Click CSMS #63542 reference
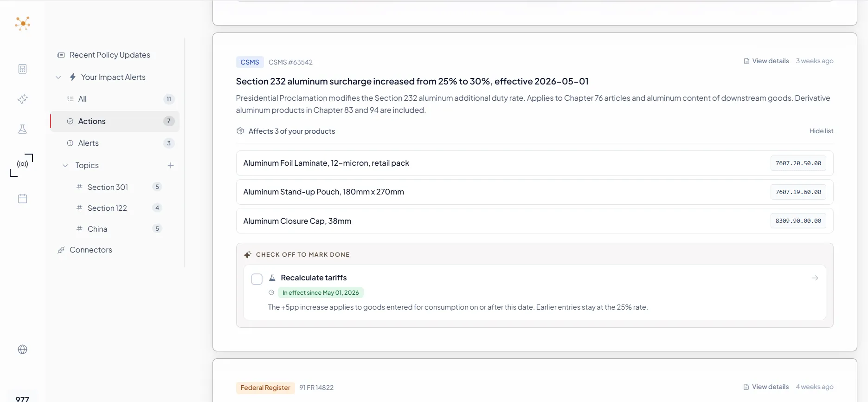The height and width of the screenshot is (402, 868). tap(290, 62)
